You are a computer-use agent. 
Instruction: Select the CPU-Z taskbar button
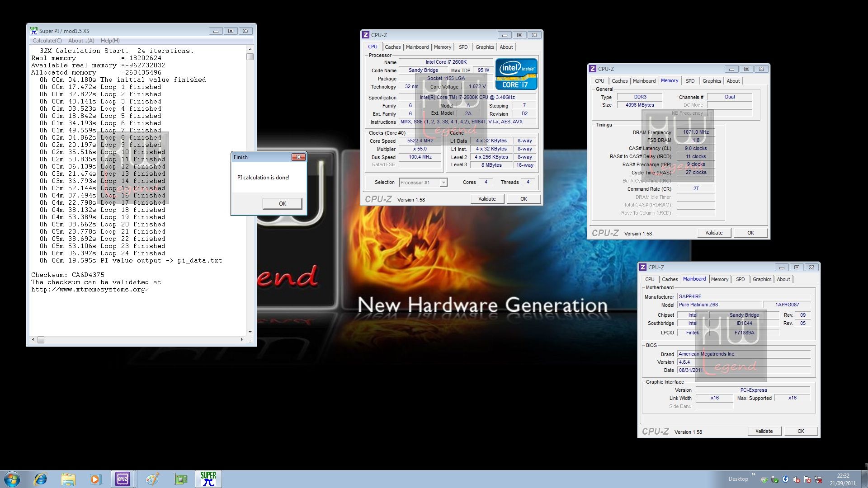pos(123,479)
